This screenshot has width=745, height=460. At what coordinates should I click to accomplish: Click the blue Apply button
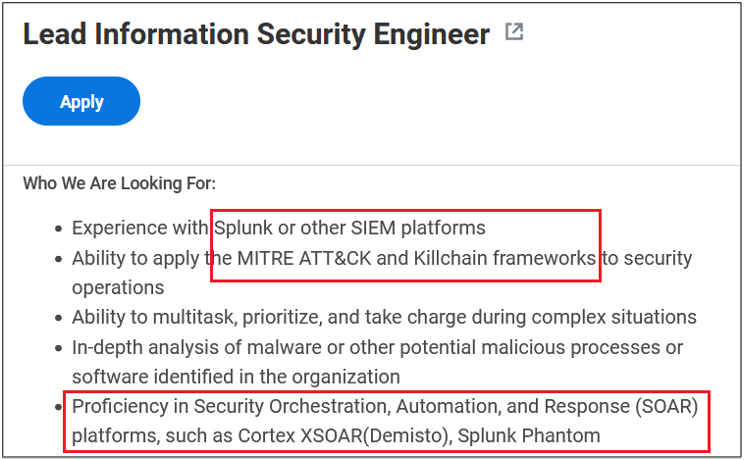click(81, 101)
